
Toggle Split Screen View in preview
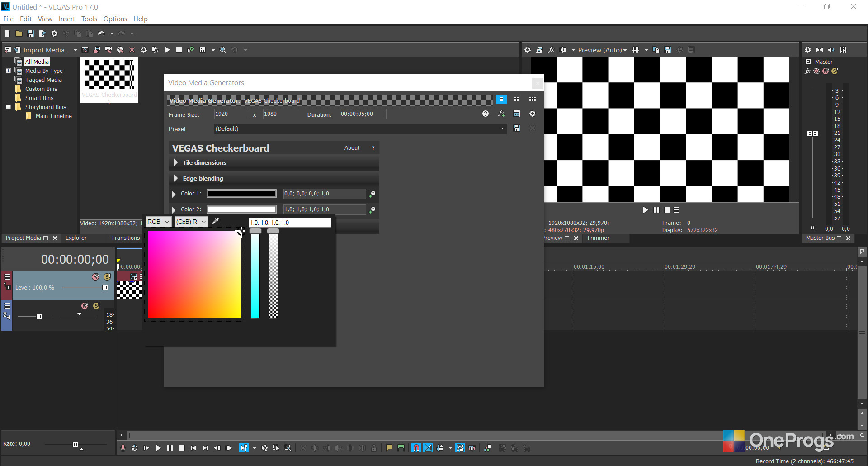coord(563,50)
